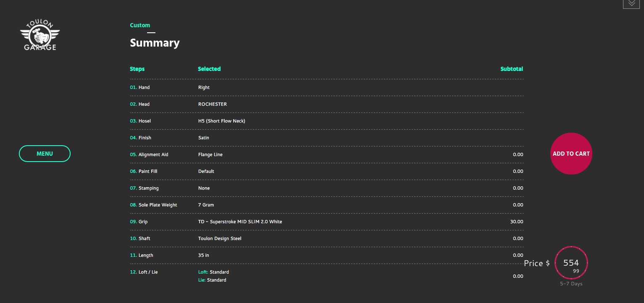Edit step 06 Paint Fill

click(144, 171)
